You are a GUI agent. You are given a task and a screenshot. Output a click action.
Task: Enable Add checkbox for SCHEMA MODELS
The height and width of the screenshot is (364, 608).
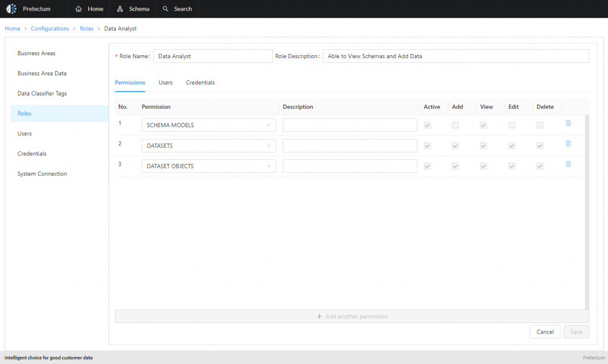[455, 125]
